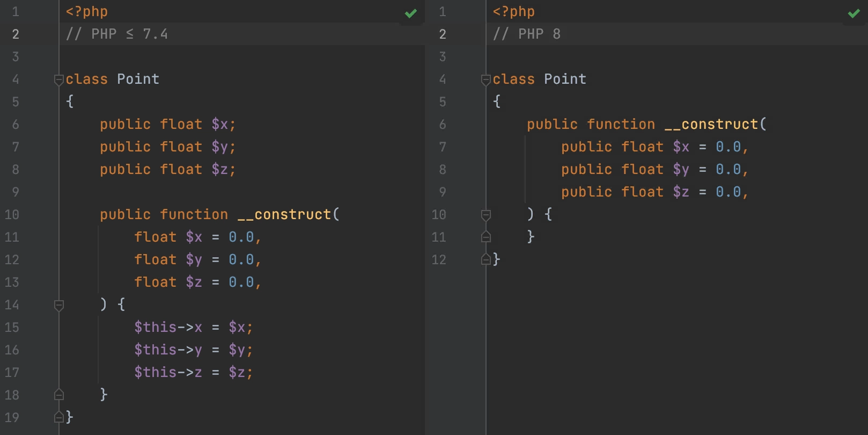Click '$this->z = $z;' assignment

click(x=194, y=373)
